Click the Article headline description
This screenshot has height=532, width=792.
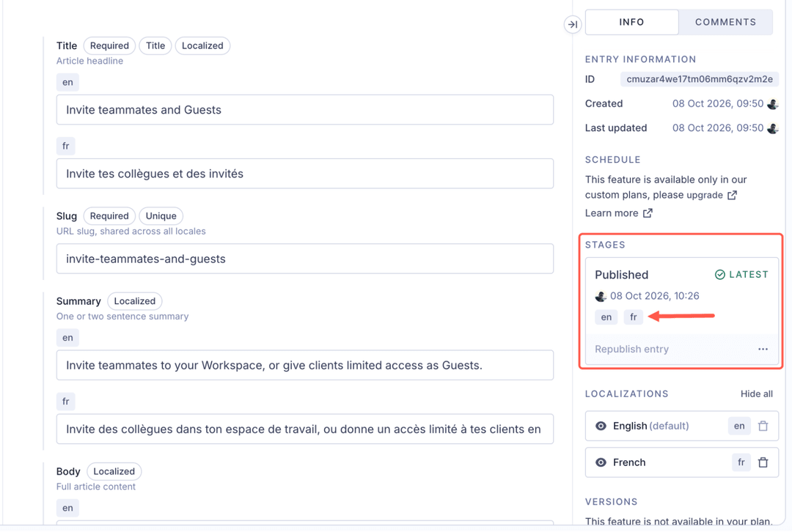point(89,61)
